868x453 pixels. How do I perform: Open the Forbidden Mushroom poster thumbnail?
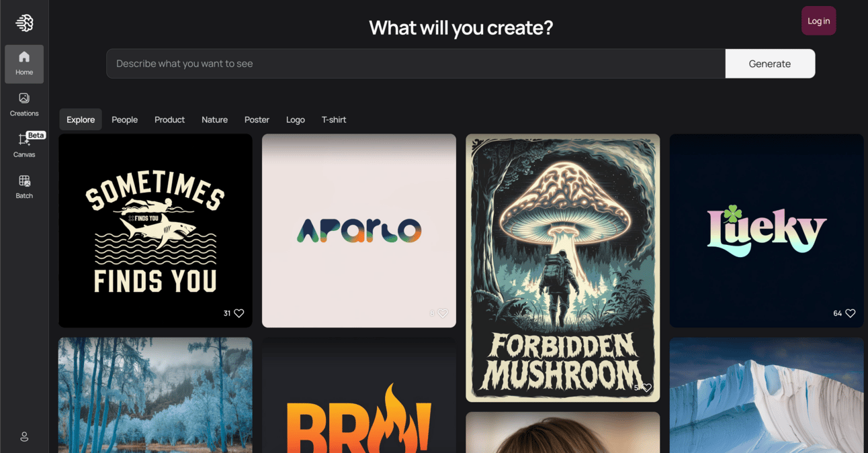click(x=563, y=268)
